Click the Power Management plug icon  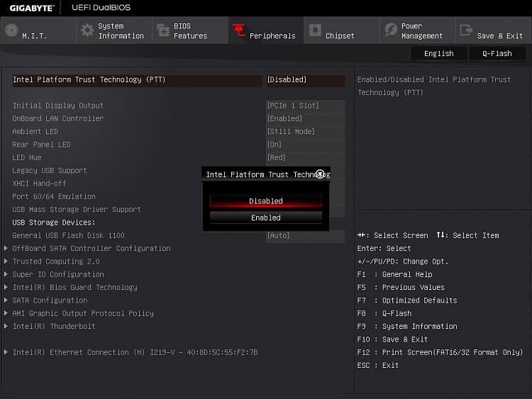pyautogui.click(x=391, y=30)
